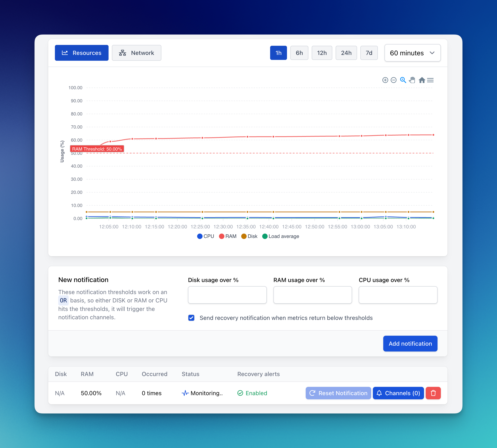
Task: Open the 60 minutes dropdown
Action: [x=412, y=53]
